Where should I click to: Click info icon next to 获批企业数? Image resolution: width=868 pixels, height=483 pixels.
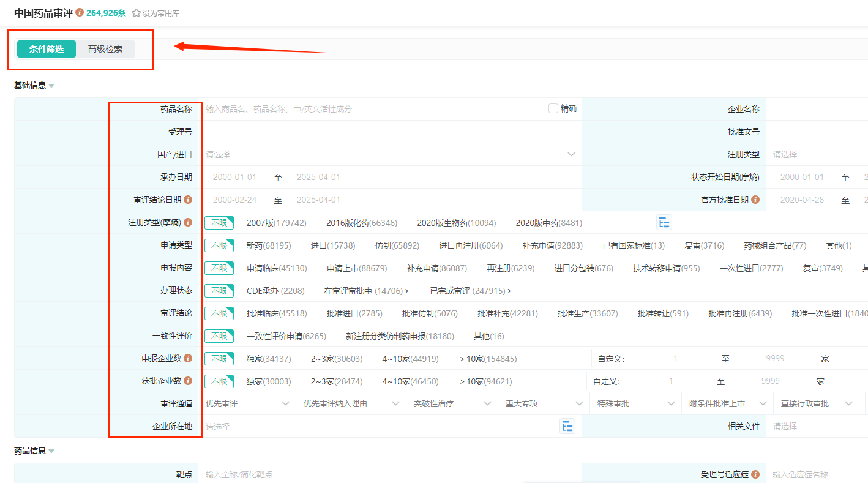click(x=188, y=381)
